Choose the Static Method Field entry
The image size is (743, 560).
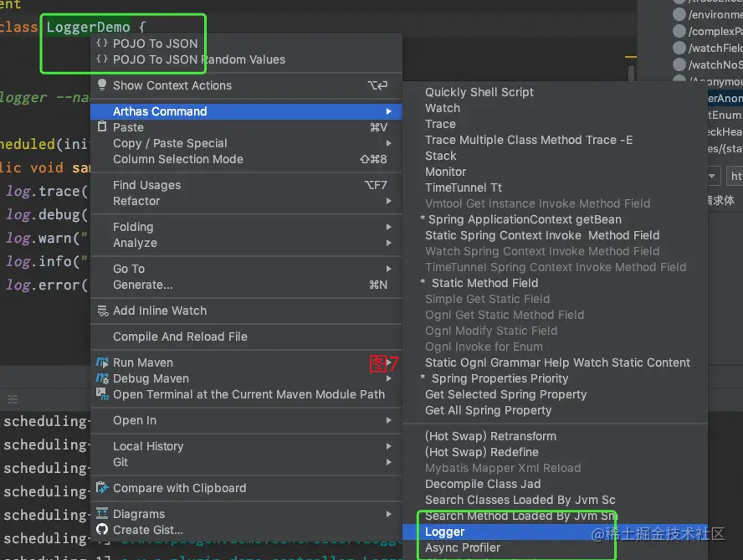[555, 283]
